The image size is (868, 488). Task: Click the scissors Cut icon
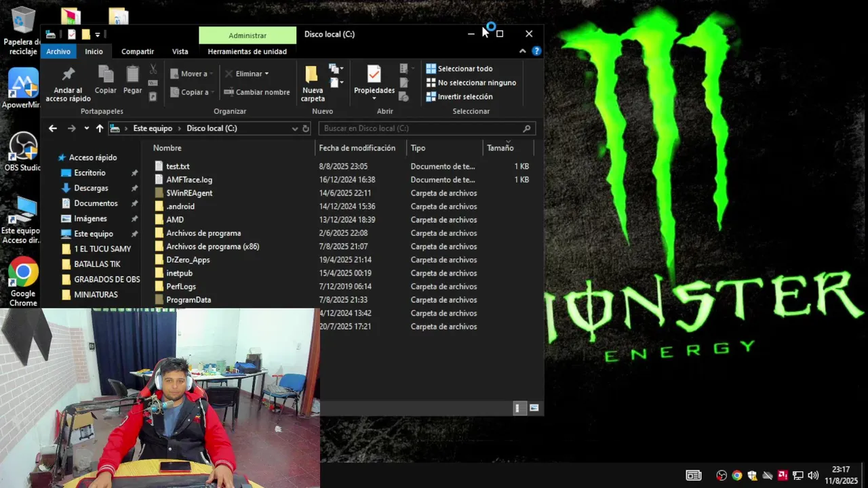(x=153, y=68)
